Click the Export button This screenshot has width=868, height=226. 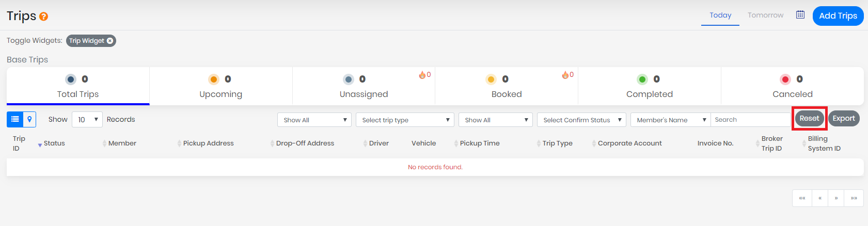coord(844,119)
